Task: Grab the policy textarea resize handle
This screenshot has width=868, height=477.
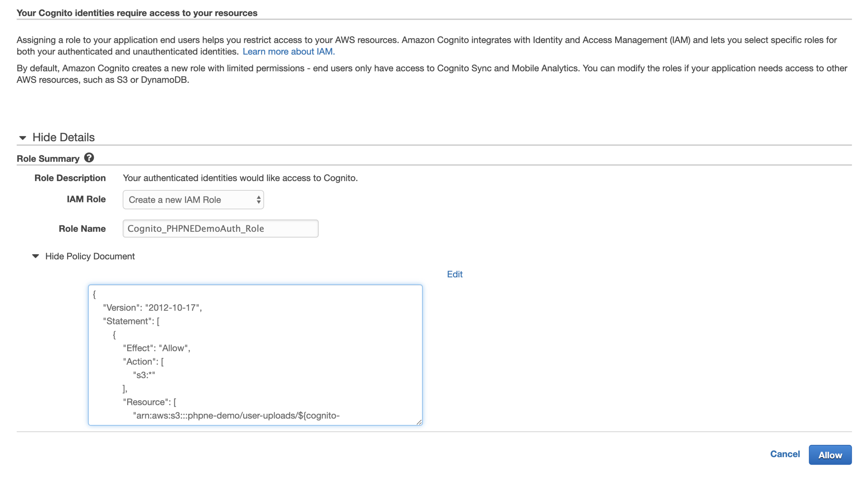Action: [419, 422]
